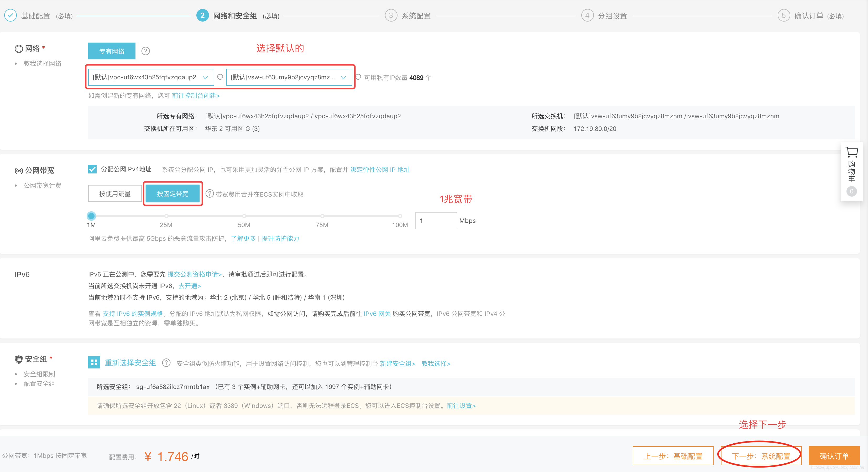Click the 重新选择安全组 link
This screenshot has height=472, width=868.
[130, 363]
